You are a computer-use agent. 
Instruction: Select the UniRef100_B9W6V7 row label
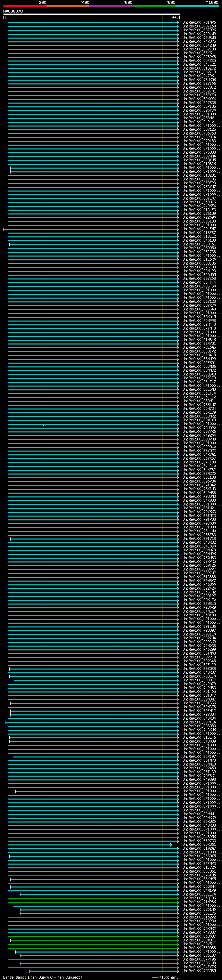[199, 581]
